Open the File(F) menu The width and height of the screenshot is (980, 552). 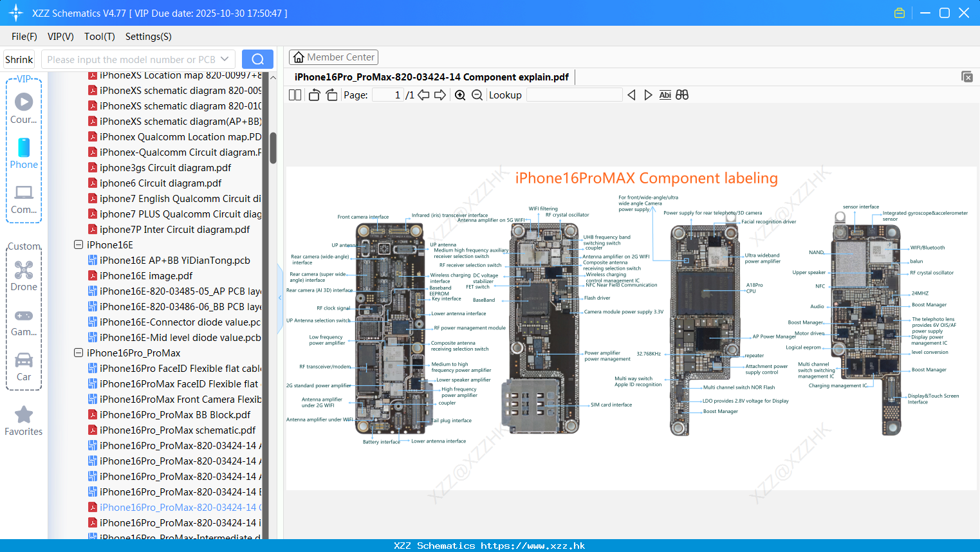click(x=24, y=37)
